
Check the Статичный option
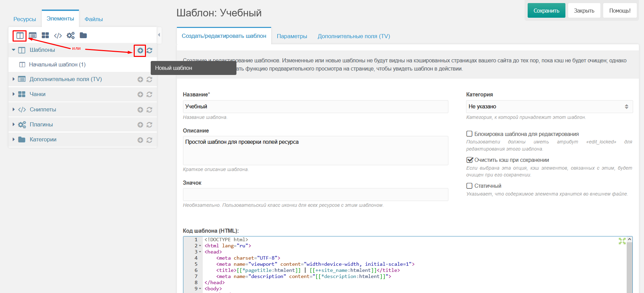click(x=469, y=186)
